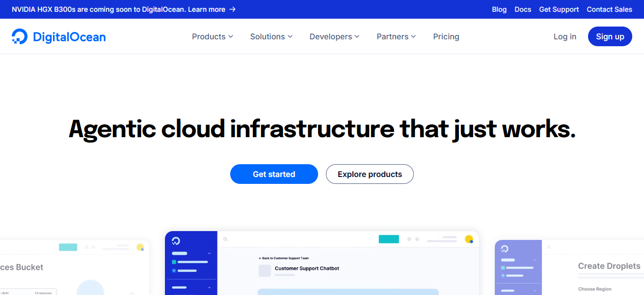The width and height of the screenshot is (644, 295).
Task: Click Explore products
Action: click(370, 174)
